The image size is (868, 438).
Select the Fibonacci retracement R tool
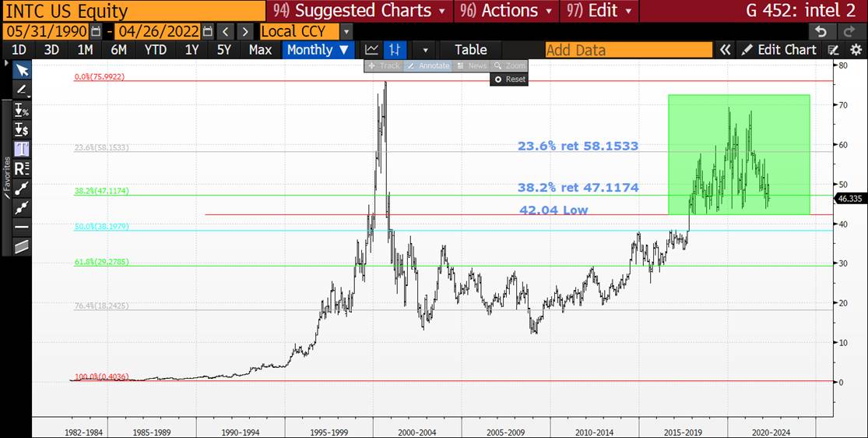tap(22, 168)
